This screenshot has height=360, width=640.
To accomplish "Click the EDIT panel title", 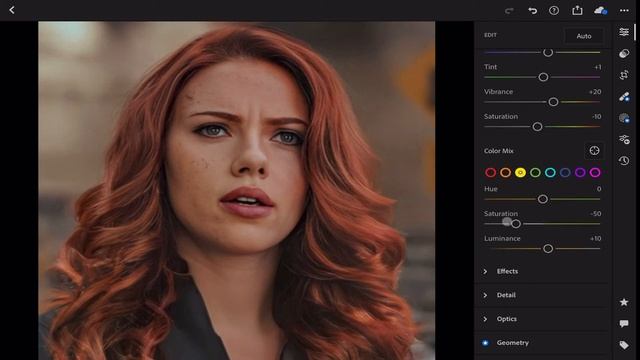I will click(x=491, y=35).
